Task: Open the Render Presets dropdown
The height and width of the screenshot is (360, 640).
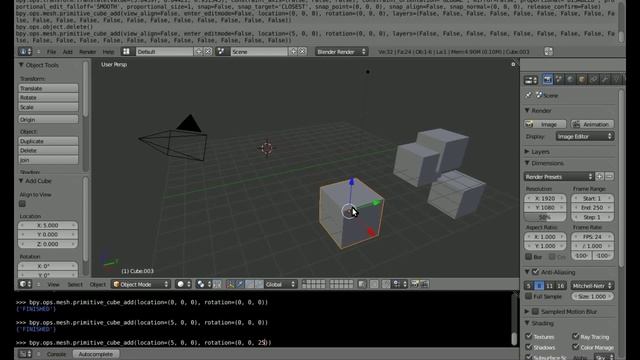Action: [x=559, y=176]
